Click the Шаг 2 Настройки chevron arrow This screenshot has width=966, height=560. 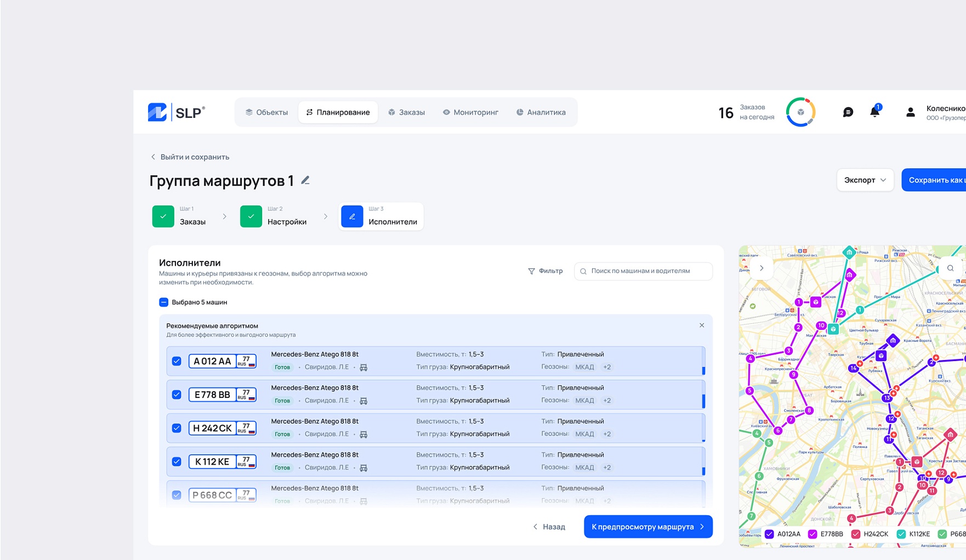tap(326, 216)
